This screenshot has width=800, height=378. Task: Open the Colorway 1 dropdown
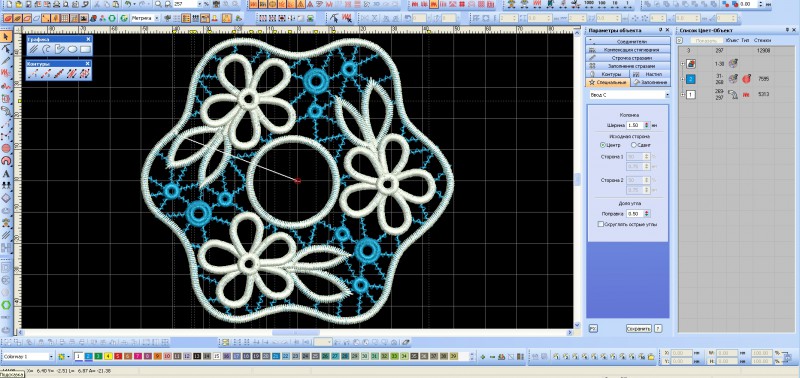[x=51, y=356]
